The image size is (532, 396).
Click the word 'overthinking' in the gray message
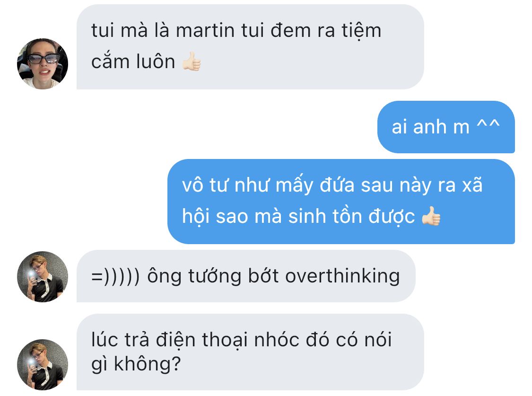click(343, 276)
